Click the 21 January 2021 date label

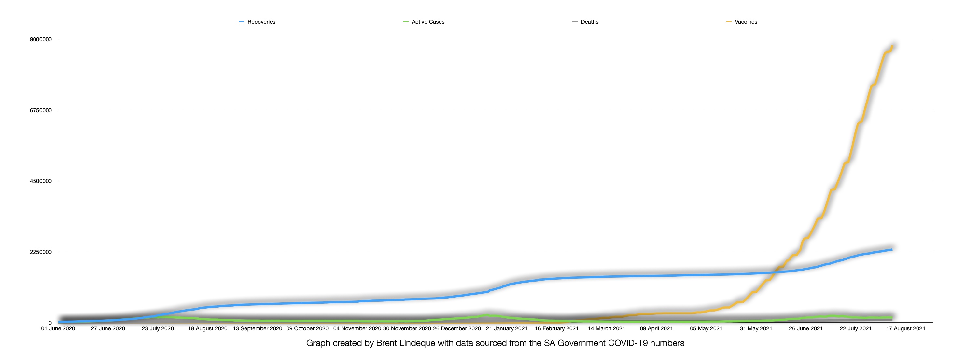pos(506,328)
